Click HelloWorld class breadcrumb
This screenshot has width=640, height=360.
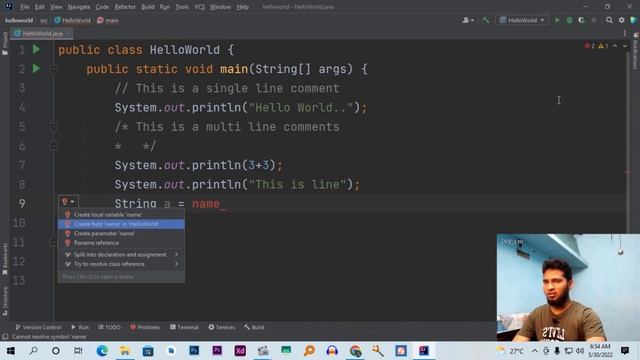(72, 20)
